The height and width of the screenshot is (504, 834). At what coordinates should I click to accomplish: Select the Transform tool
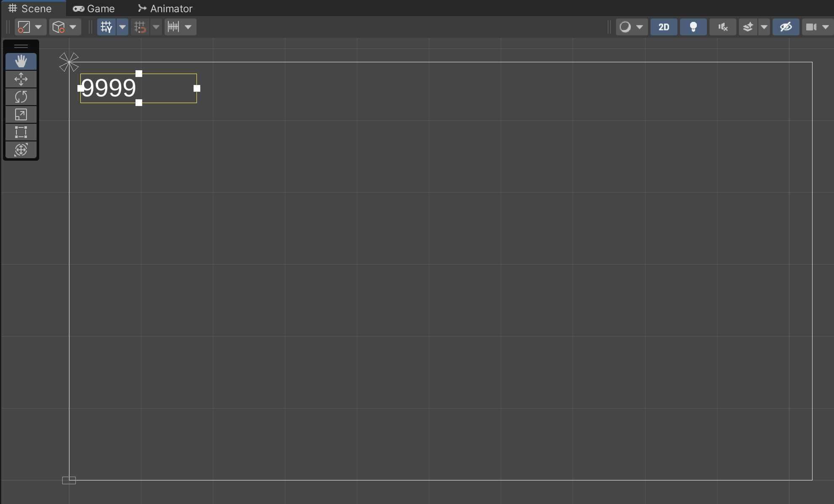tap(21, 150)
